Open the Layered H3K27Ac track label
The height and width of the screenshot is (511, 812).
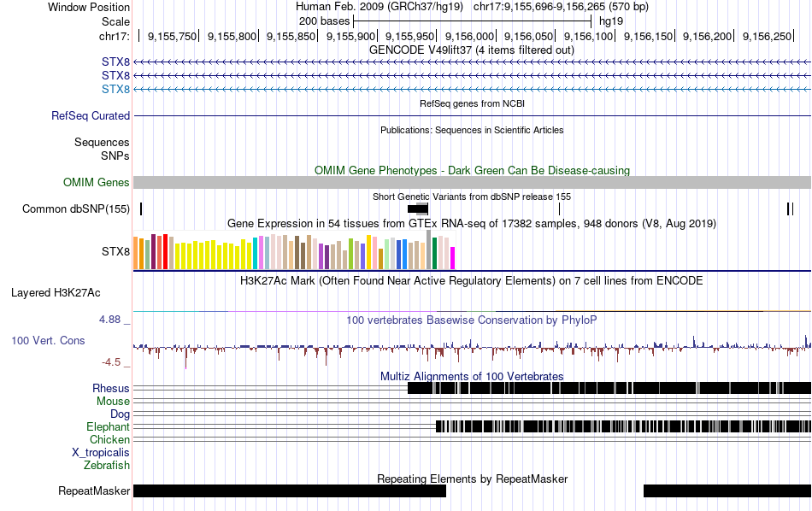point(56,293)
